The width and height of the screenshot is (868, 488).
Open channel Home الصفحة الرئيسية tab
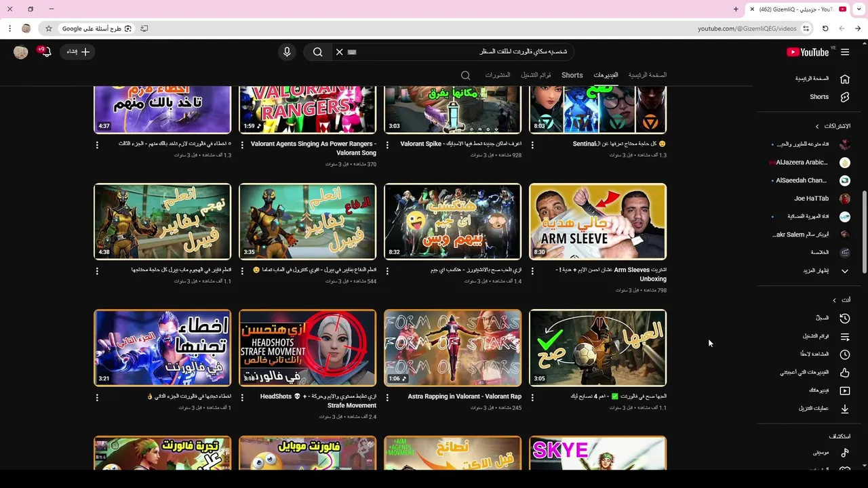pos(648,75)
